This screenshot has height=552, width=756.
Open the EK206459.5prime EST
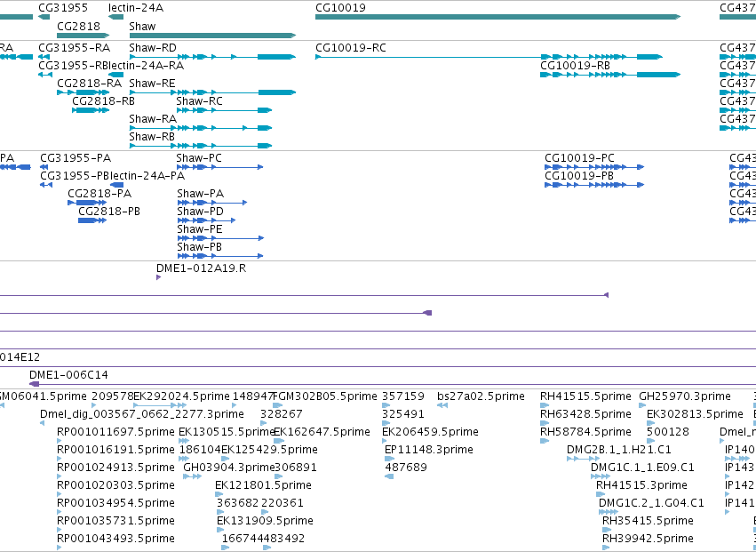click(x=386, y=441)
